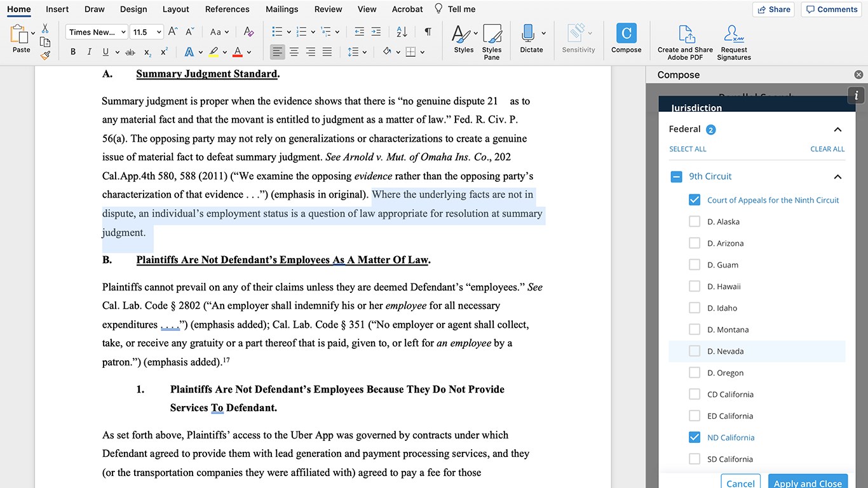
Task: Align the paragraph to the right
Action: click(x=311, y=52)
